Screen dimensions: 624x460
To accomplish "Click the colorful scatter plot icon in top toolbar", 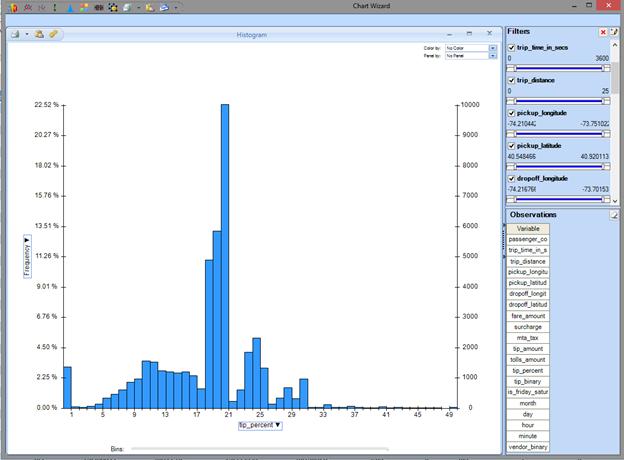I will 85,7.
